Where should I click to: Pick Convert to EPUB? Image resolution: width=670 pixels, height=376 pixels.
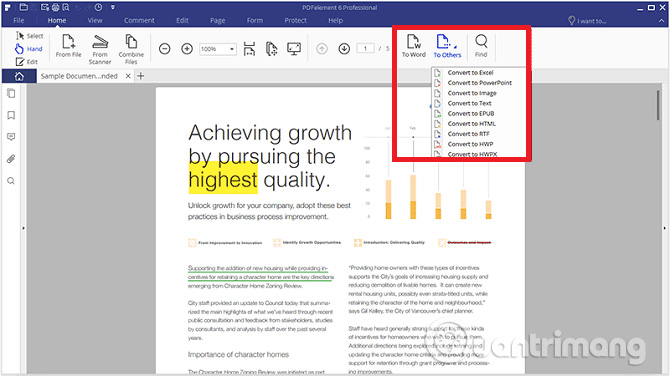click(471, 114)
